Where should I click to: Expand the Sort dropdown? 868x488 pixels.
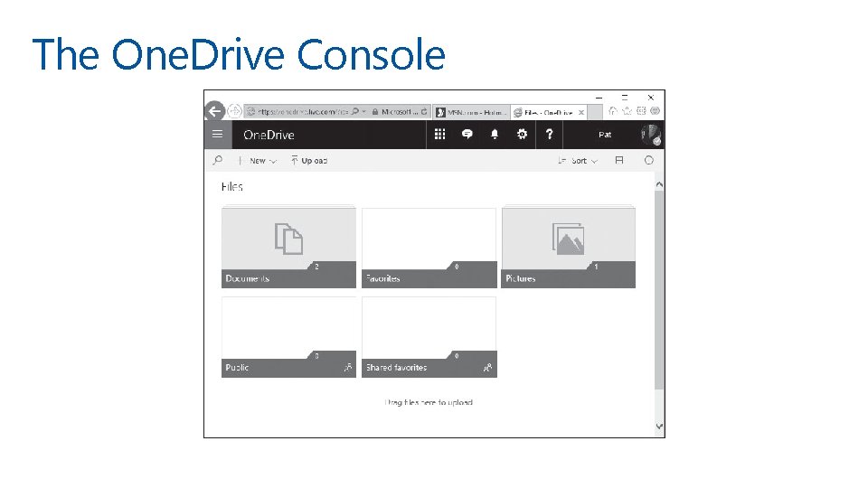point(578,161)
